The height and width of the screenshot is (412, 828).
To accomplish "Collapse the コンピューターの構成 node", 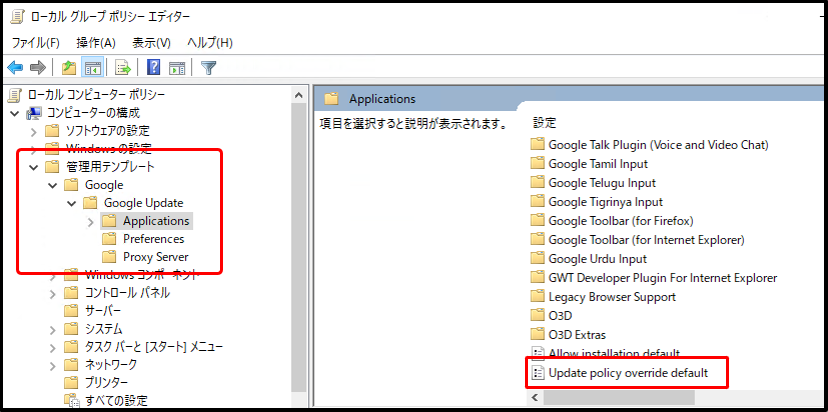I will click(14, 113).
